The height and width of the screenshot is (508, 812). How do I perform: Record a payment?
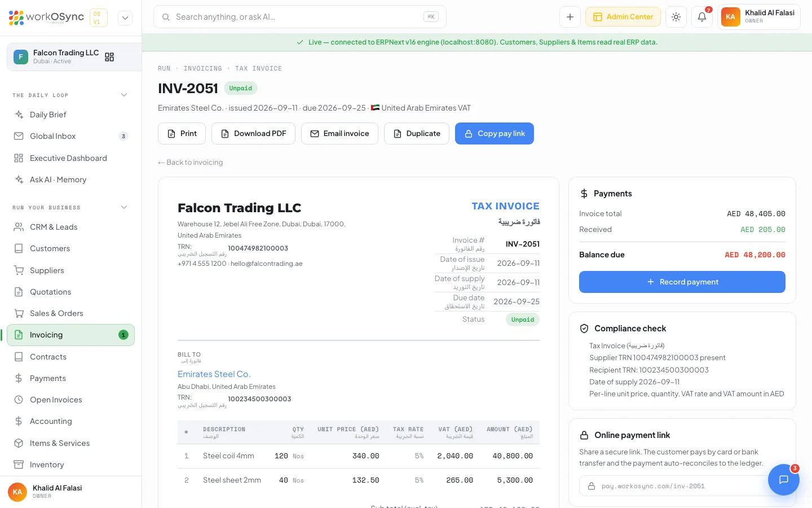[x=682, y=282]
